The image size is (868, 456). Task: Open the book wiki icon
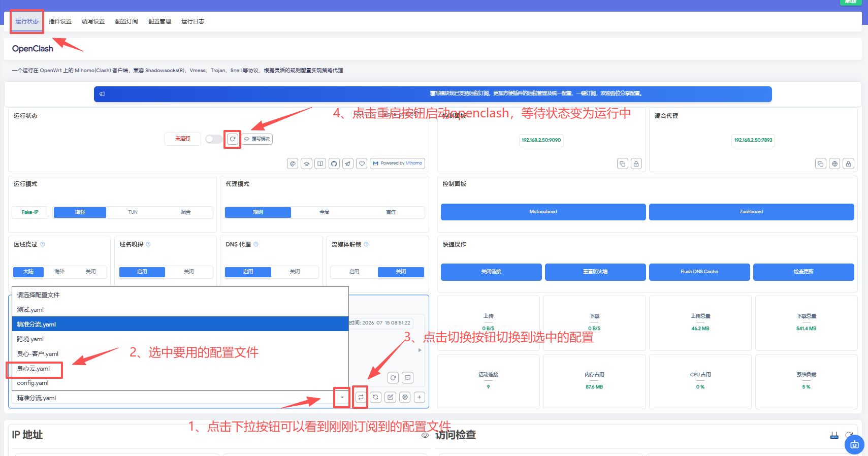click(320, 164)
